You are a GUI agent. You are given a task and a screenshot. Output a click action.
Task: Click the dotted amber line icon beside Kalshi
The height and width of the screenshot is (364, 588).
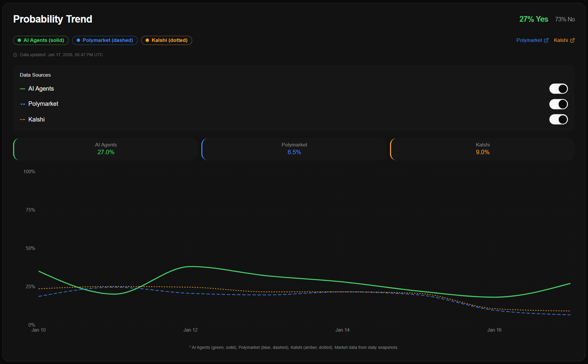[x=23, y=119]
